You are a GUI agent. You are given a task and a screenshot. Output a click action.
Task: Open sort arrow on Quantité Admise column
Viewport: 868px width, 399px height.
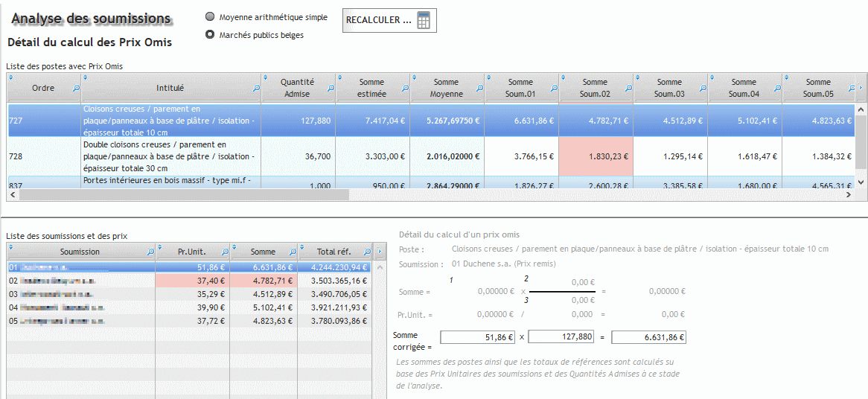point(266,77)
